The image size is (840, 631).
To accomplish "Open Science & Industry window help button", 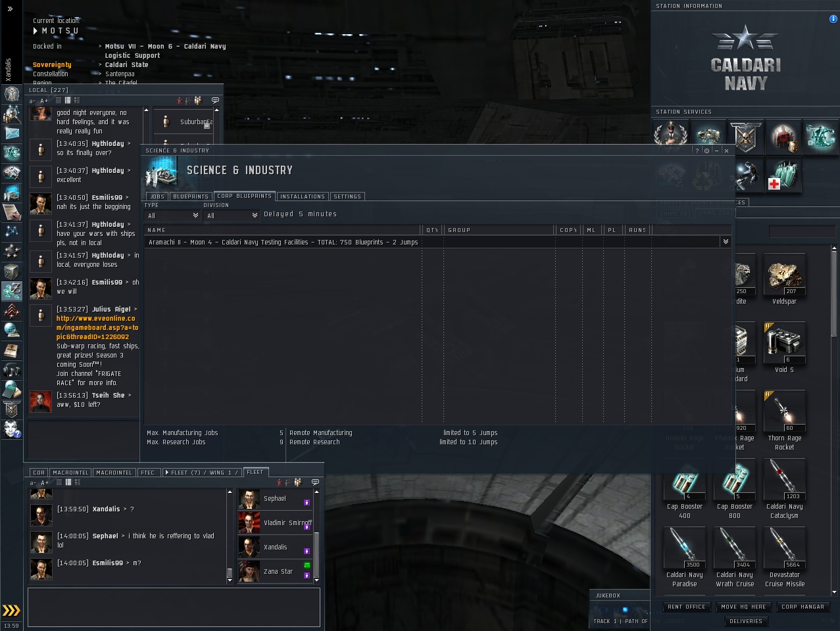I will point(697,151).
